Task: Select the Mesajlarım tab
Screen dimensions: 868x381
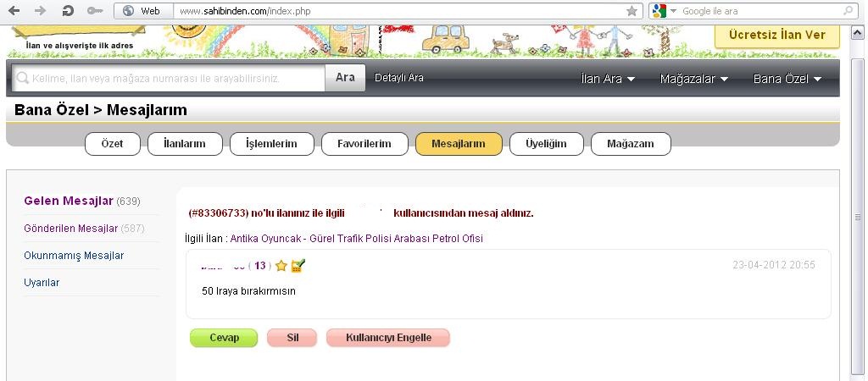Action: 459,144
